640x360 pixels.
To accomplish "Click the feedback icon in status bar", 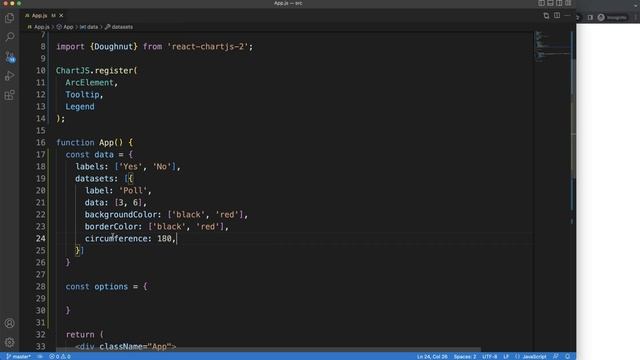I will (556, 356).
